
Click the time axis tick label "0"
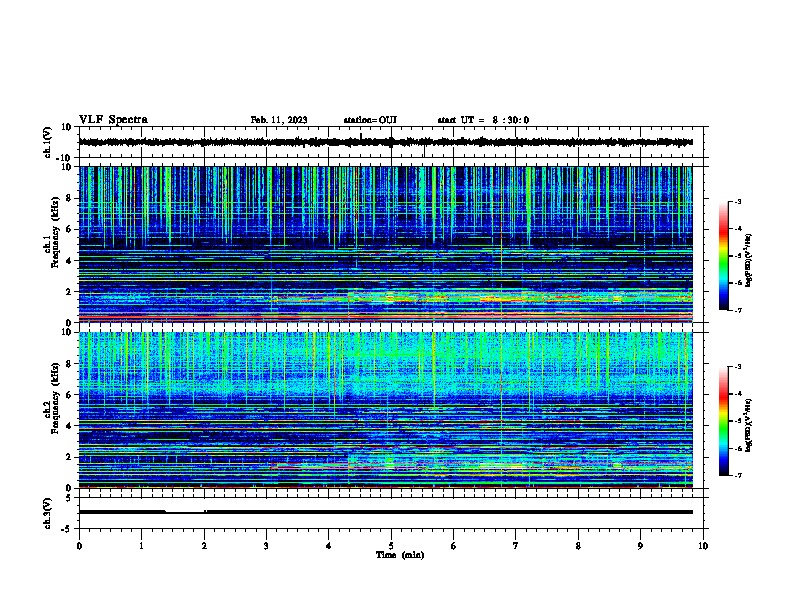[x=79, y=546]
